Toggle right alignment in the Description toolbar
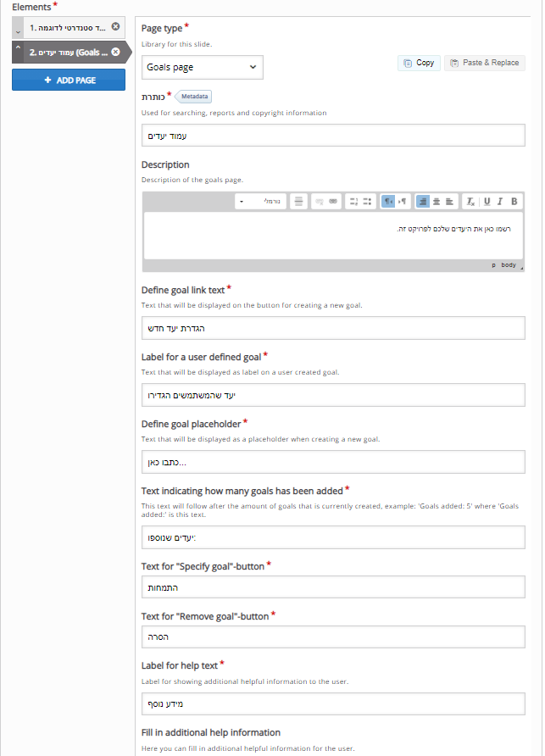 tap(421, 201)
